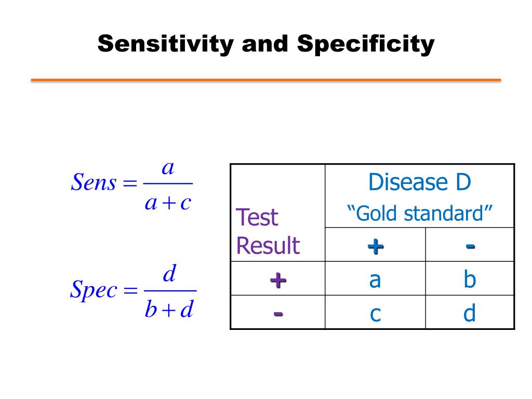This screenshot has height=399, width=532.
Task: Click the purple plus sign in test row
Action: [278, 280]
